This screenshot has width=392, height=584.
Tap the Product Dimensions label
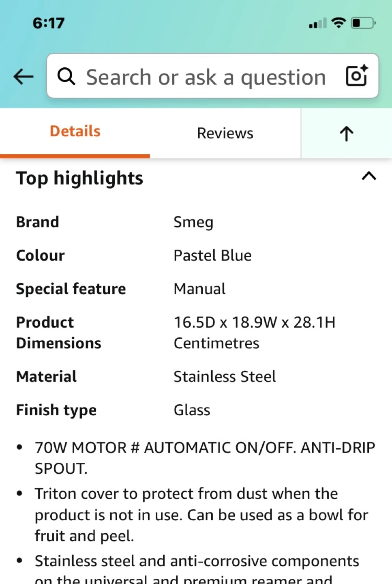coord(58,333)
